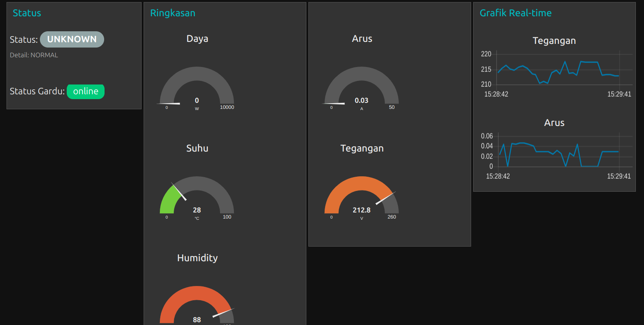Click the Daya gauge title label
Image resolution: width=644 pixels, height=325 pixels.
(197, 39)
